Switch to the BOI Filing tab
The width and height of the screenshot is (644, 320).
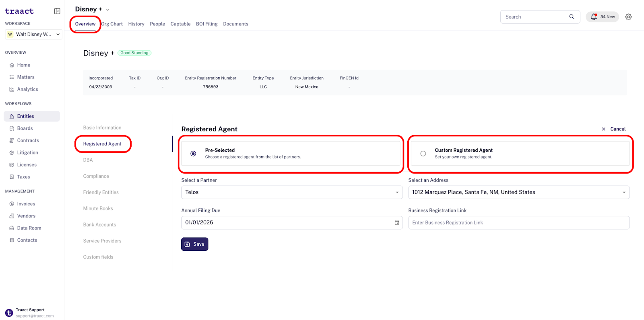coord(207,24)
